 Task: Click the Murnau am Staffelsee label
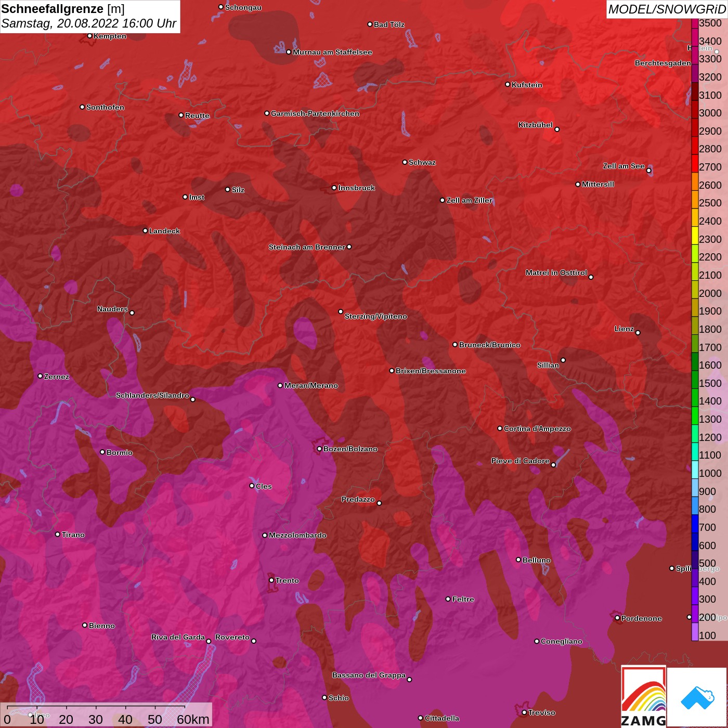point(332,52)
